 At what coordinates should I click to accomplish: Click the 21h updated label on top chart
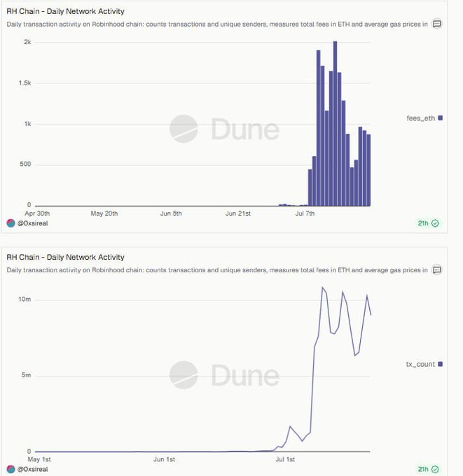click(x=423, y=223)
